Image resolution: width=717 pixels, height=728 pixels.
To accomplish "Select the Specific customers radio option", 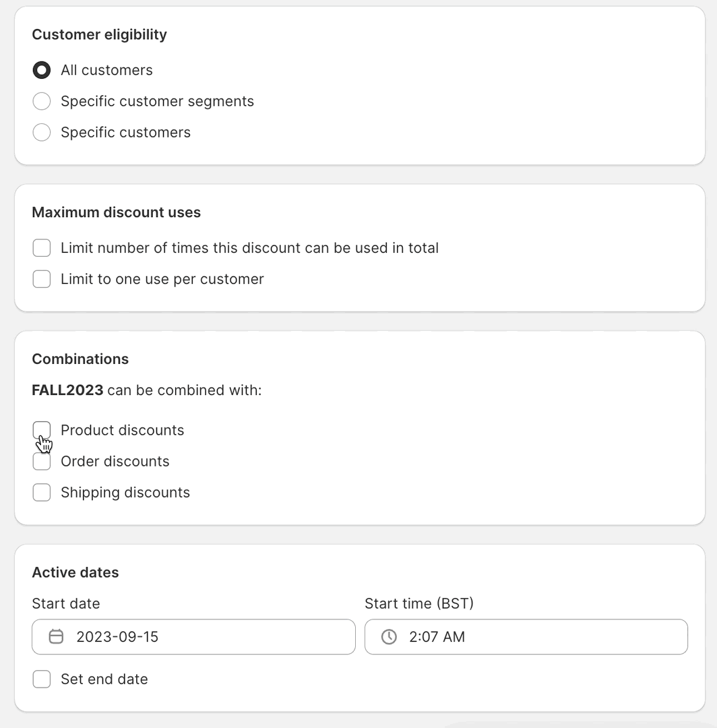I will tap(42, 132).
